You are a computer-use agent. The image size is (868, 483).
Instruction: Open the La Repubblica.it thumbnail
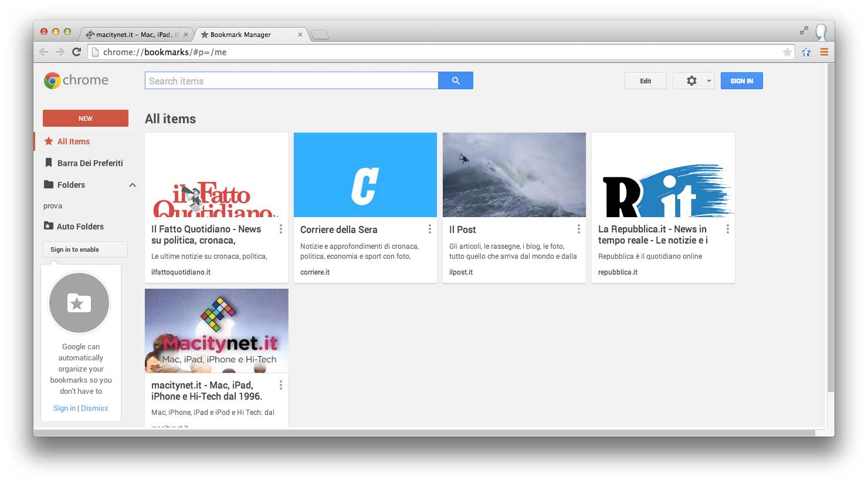pyautogui.click(x=663, y=175)
